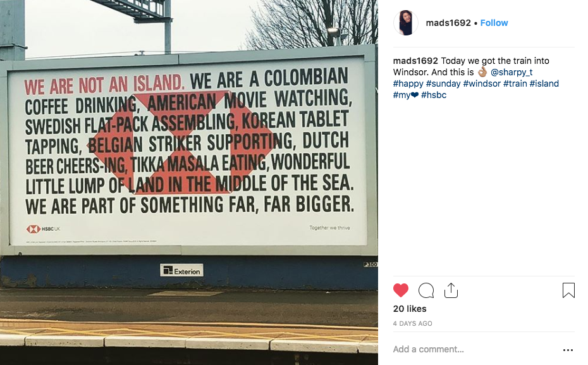The height and width of the screenshot is (365, 588).
Task: Open the #my heart hashtag
Action: (x=406, y=95)
